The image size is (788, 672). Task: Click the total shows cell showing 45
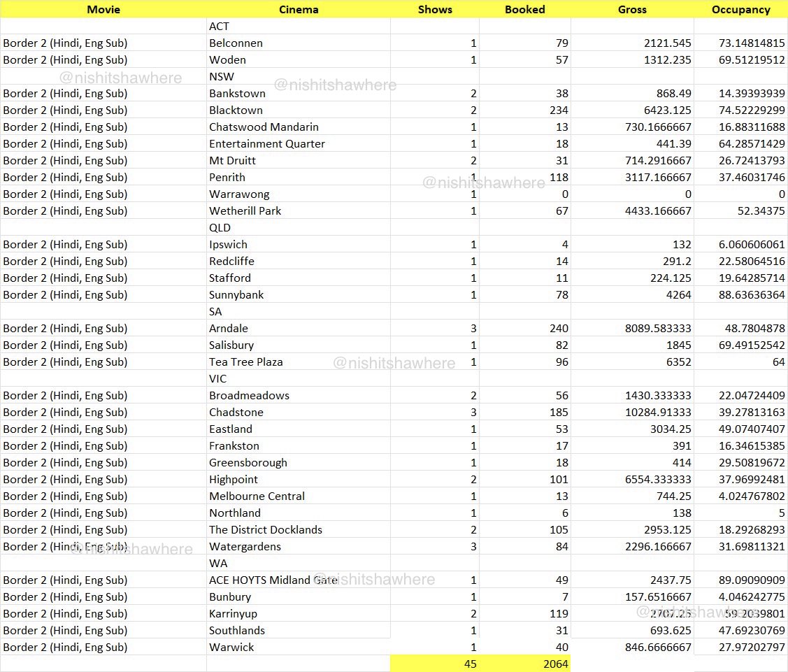coord(468,664)
